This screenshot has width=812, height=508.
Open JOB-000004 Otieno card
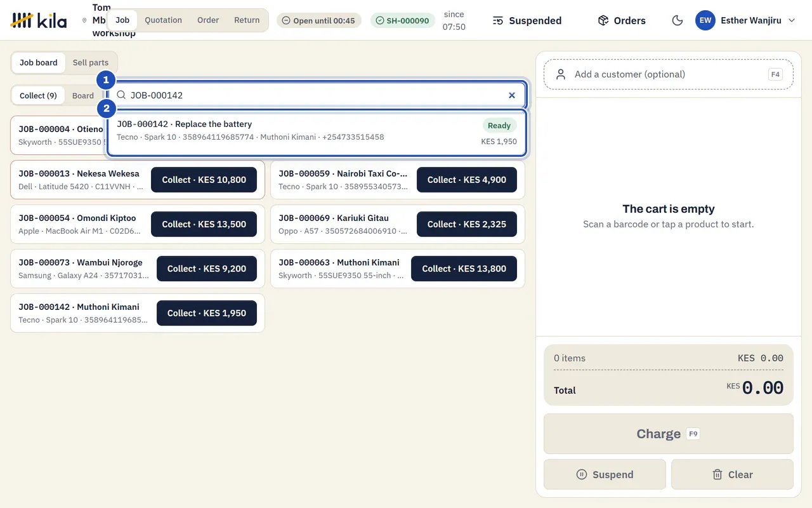pyautogui.click(x=57, y=135)
